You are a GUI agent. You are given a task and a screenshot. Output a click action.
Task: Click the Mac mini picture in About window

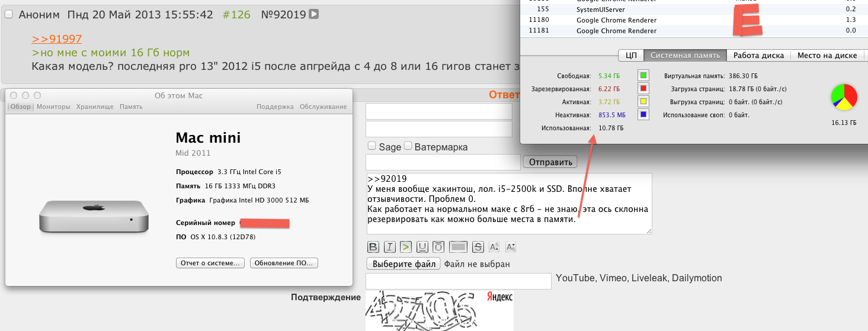[x=94, y=216]
